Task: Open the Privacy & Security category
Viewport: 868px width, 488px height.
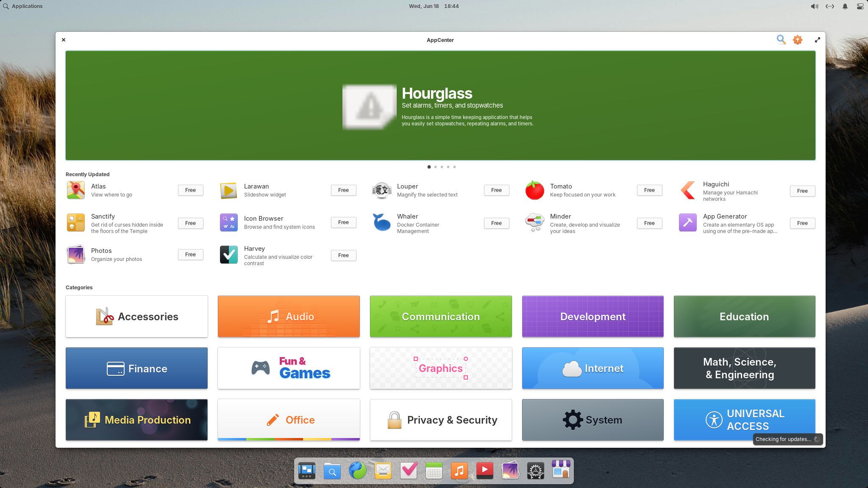Action: pos(441,420)
